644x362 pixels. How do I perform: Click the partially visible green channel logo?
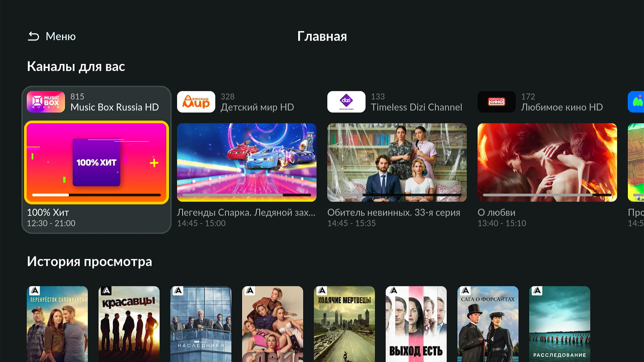[636, 102]
